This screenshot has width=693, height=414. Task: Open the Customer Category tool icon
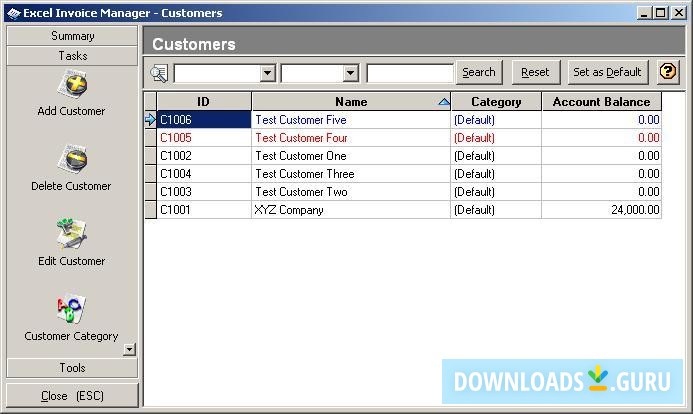[71, 309]
